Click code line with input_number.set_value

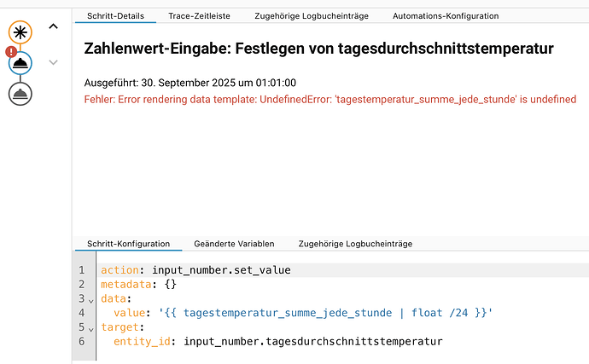(343, 270)
